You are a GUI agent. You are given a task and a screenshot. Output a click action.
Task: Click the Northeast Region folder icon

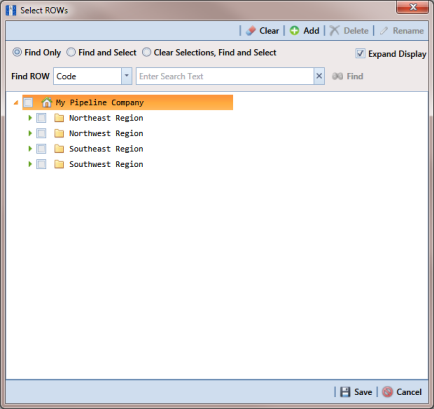tap(59, 118)
